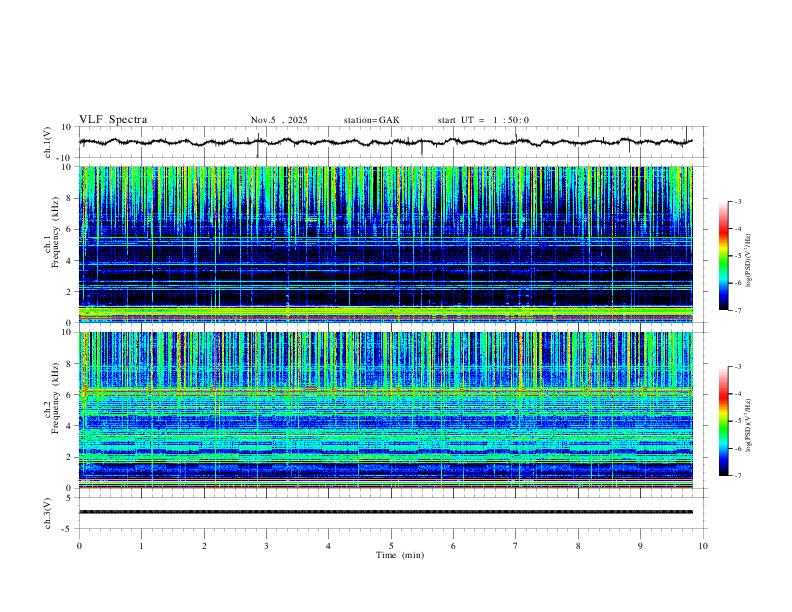792x612 pixels.
Task: Click the ch.1 spectrogram color bar
Action: coord(723,256)
